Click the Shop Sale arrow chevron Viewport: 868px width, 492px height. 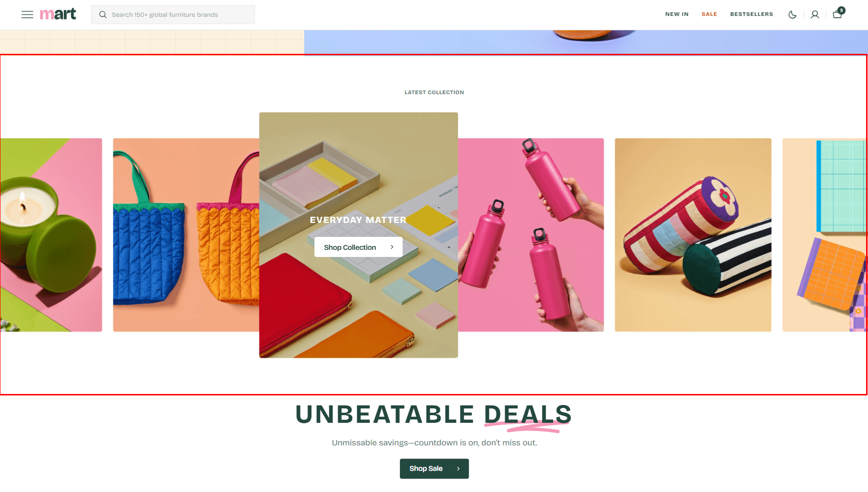point(459,468)
